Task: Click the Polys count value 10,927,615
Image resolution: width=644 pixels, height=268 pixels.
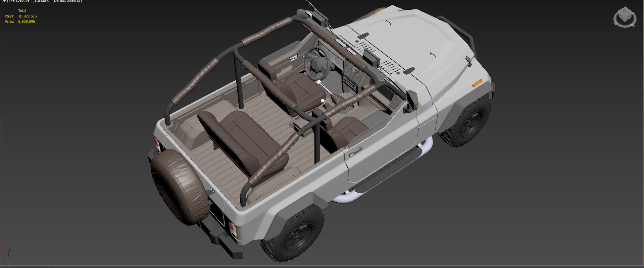Action: [28, 16]
